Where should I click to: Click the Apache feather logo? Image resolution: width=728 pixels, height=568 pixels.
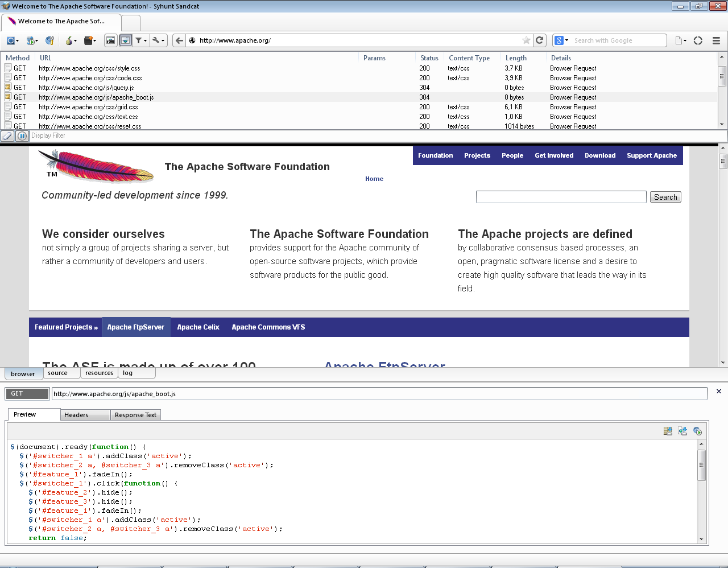pos(96,166)
